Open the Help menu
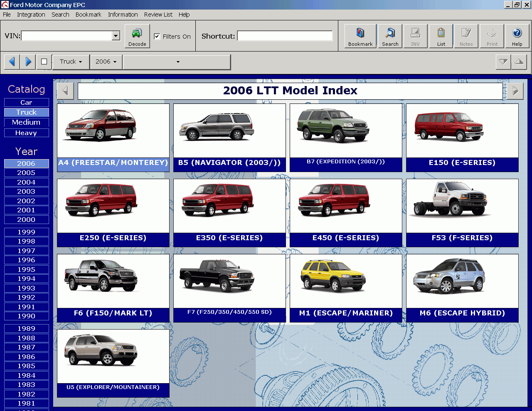This screenshot has height=411, width=532. point(184,15)
